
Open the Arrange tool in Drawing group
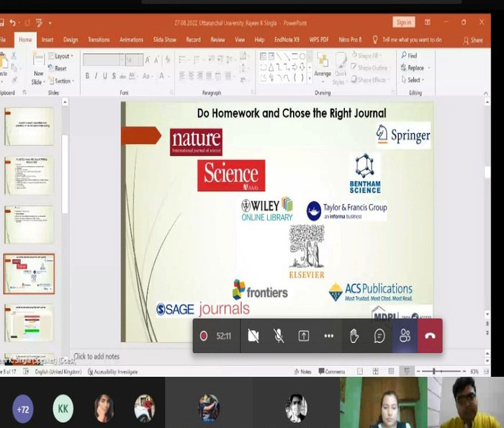pyautogui.click(x=323, y=66)
